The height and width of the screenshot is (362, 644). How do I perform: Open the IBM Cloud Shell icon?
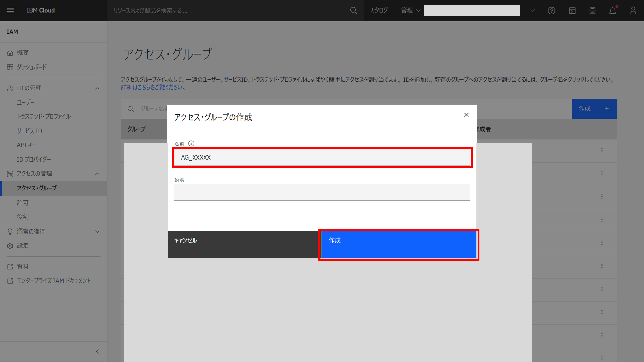572,11
